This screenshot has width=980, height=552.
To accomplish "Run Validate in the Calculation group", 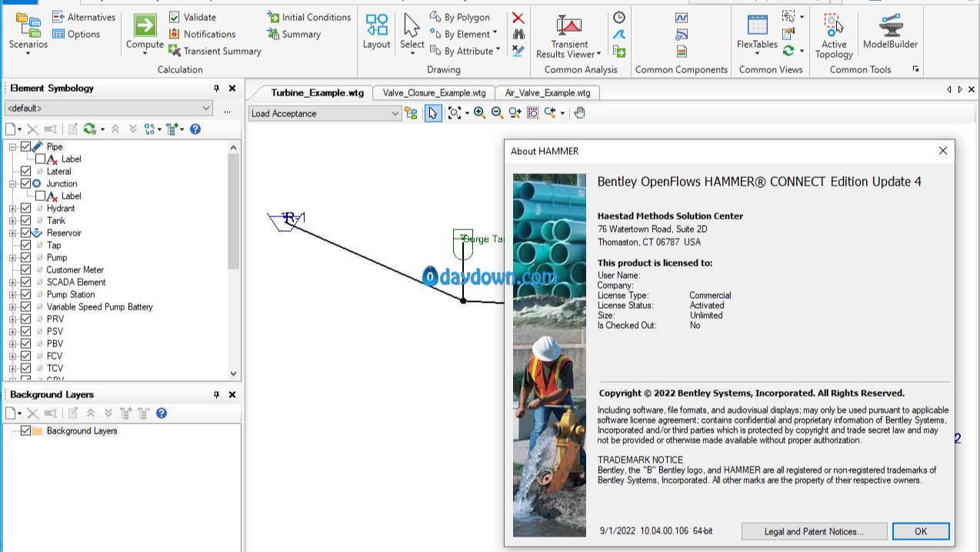I will click(192, 17).
